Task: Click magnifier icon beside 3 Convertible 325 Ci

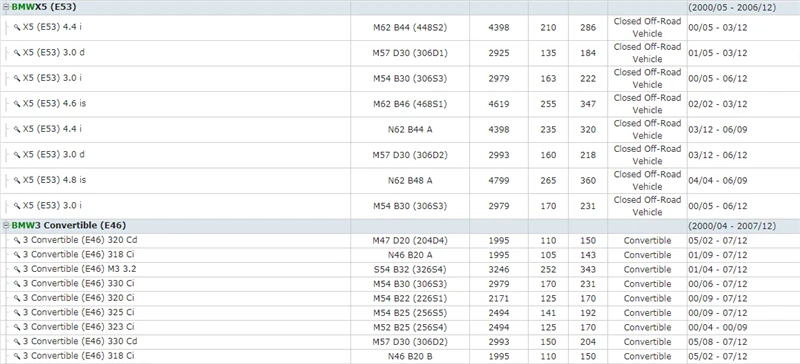Action: (x=17, y=312)
